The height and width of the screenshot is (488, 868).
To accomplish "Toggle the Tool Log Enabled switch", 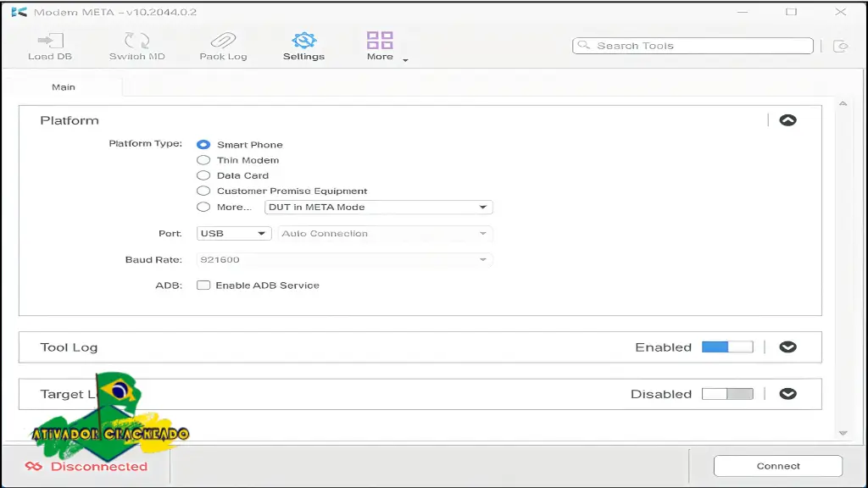I will (727, 347).
